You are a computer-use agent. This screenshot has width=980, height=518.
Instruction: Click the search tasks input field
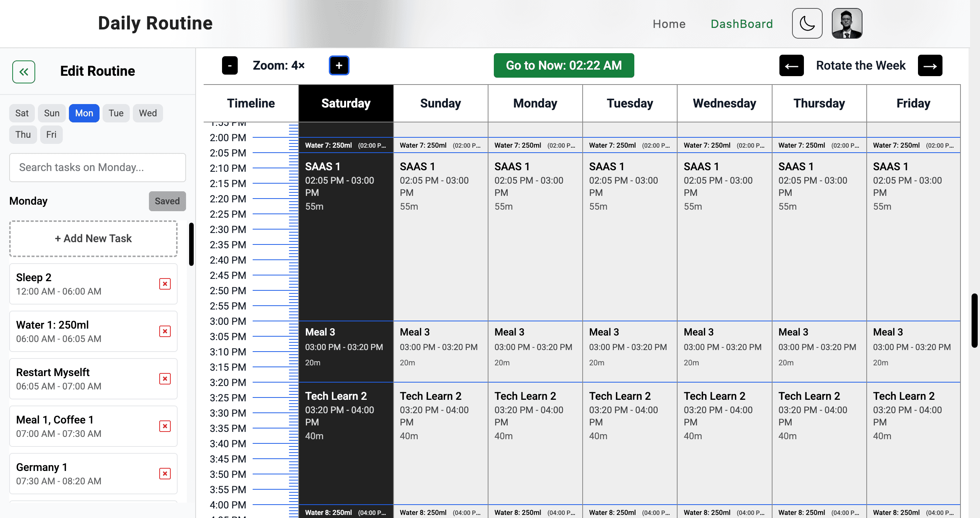[x=97, y=167]
